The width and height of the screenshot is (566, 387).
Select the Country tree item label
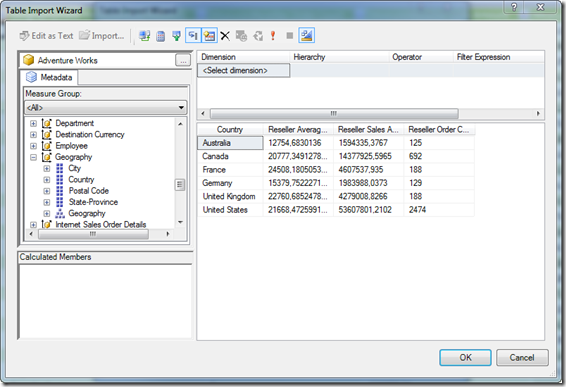[x=81, y=179]
